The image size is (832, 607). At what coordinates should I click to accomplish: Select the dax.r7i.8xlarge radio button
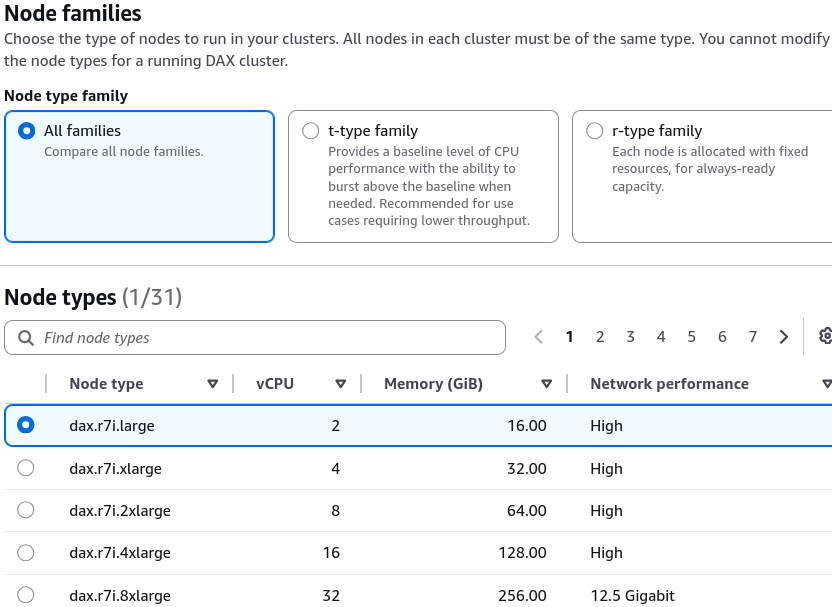[25, 595]
